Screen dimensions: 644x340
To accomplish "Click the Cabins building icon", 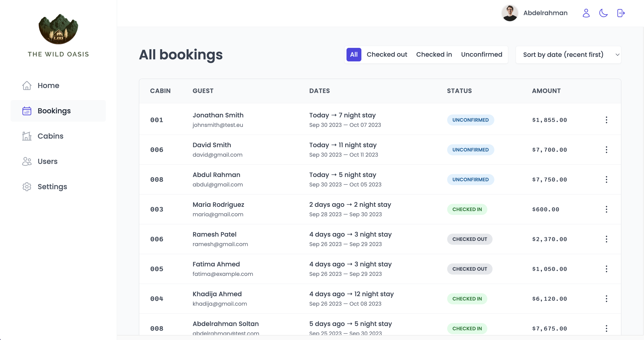I will click(27, 136).
